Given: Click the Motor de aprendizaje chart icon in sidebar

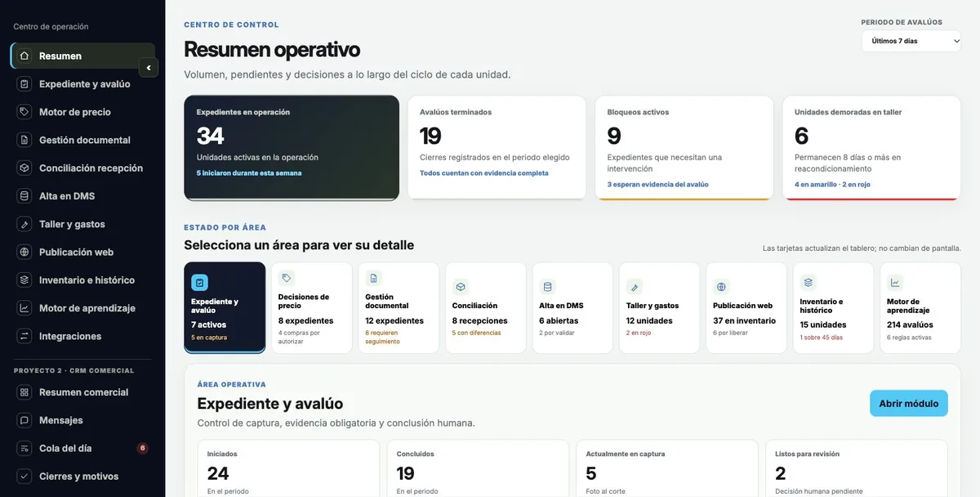Looking at the screenshot, I should pyautogui.click(x=24, y=308).
